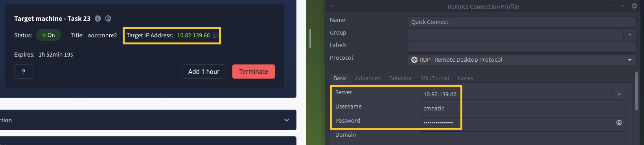Click the Remote Connection Profile window menu arrow

[332, 6]
